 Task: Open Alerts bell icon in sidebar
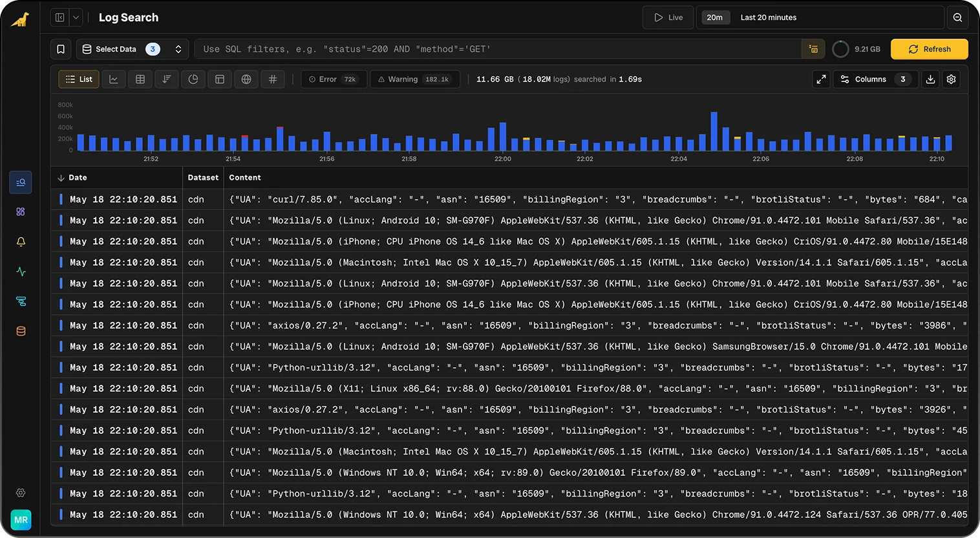[x=21, y=241]
